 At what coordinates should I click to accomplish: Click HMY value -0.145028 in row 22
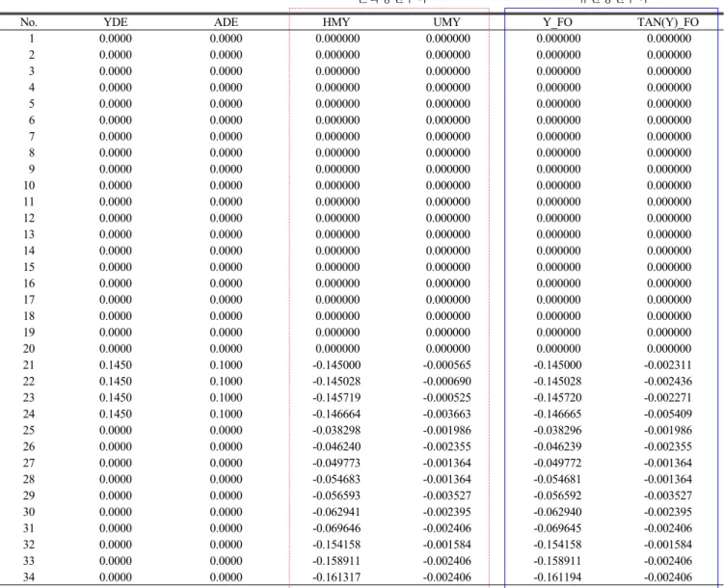coord(336,381)
